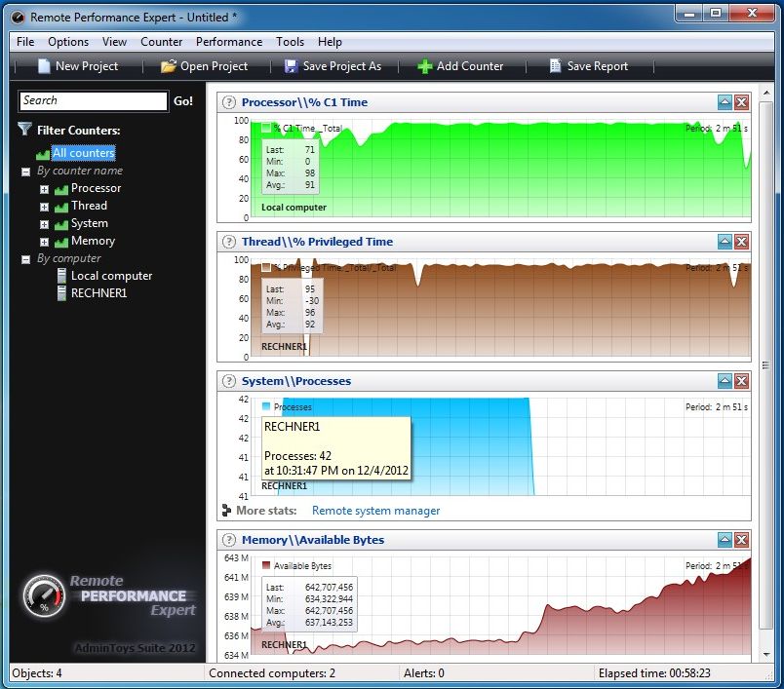Click the Add Counter button label
This screenshot has width=784, height=689.
(470, 66)
